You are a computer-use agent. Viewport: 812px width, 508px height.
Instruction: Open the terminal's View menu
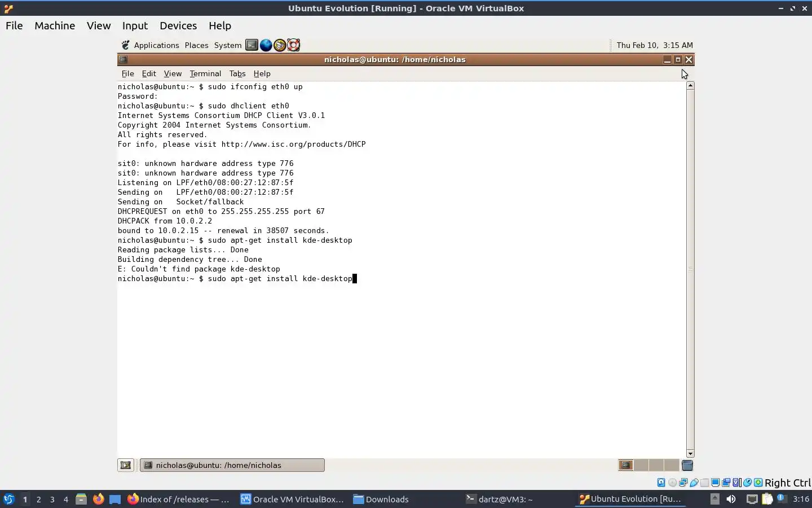173,73
